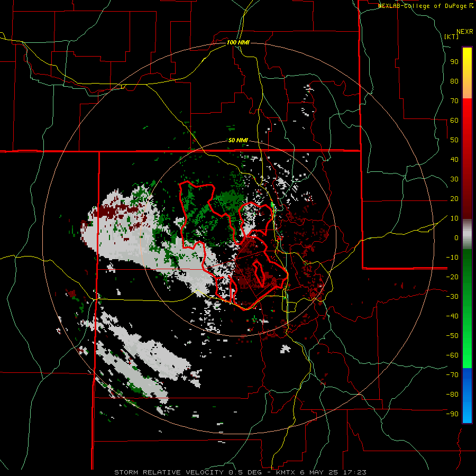
Task: Select the "10" value on velocity scale
Action: [454, 218]
